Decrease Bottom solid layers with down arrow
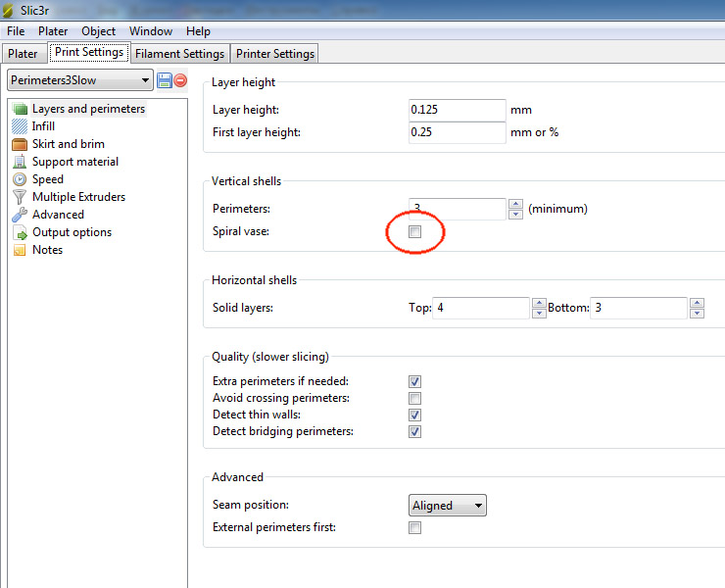This screenshot has height=588, width=725. click(x=697, y=314)
